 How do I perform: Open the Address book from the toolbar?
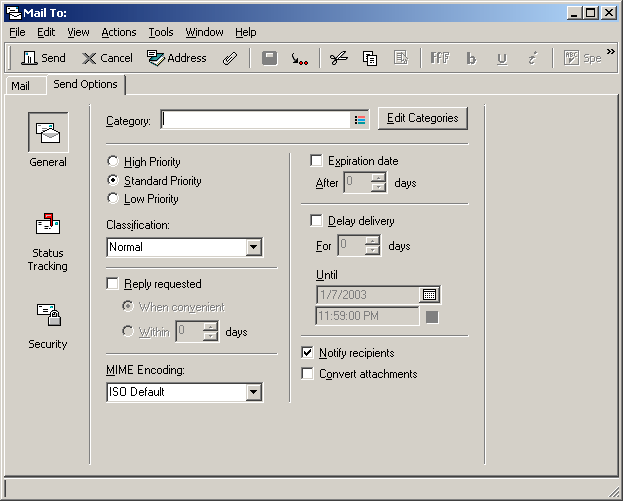(176, 58)
